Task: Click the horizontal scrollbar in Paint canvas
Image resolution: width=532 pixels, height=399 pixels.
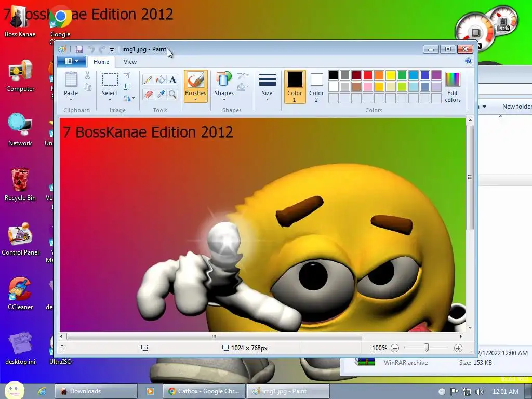Action: (214, 336)
